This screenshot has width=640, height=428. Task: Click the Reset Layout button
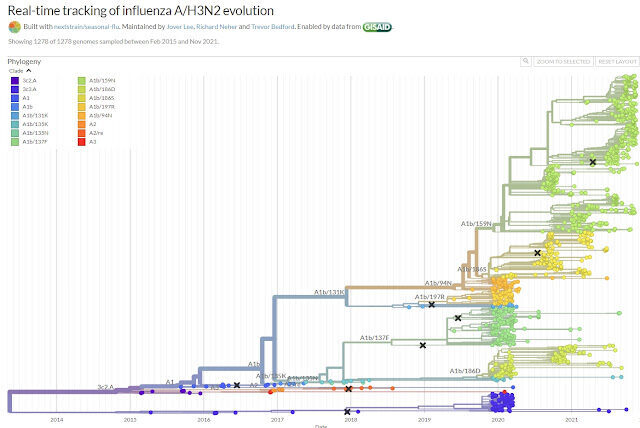pyautogui.click(x=617, y=61)
